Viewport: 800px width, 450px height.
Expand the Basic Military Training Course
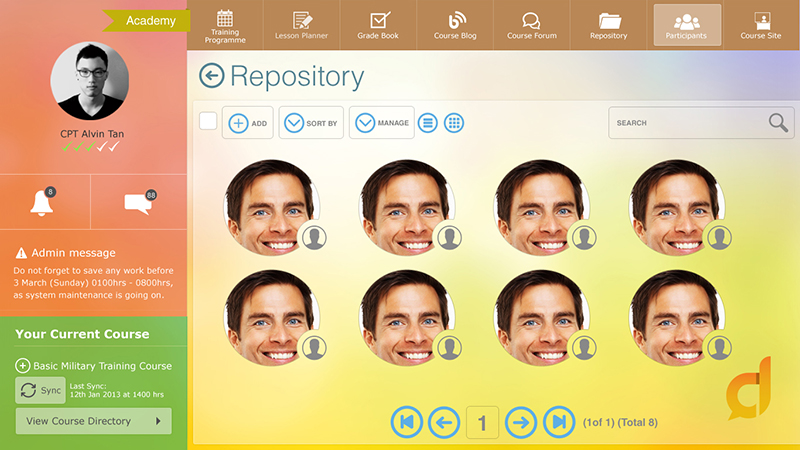point(23,366)
